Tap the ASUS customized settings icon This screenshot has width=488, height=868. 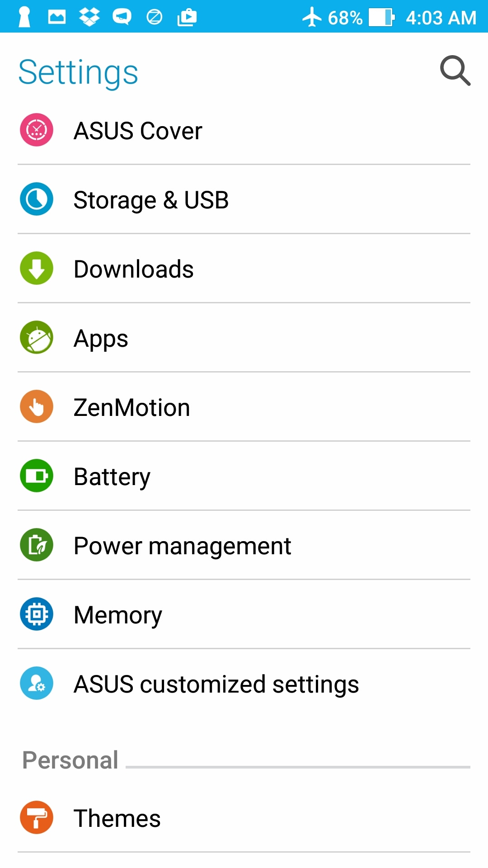coord(37,683)
